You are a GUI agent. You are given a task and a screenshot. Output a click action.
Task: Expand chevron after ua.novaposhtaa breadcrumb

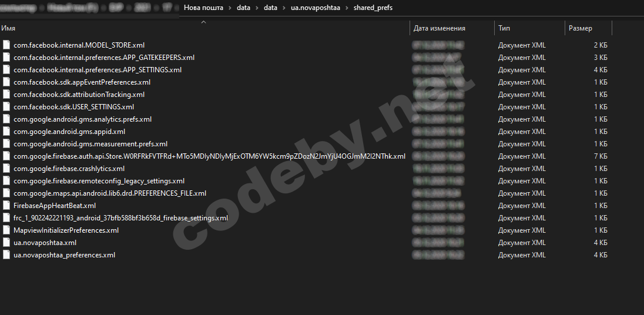click(347, 8)
